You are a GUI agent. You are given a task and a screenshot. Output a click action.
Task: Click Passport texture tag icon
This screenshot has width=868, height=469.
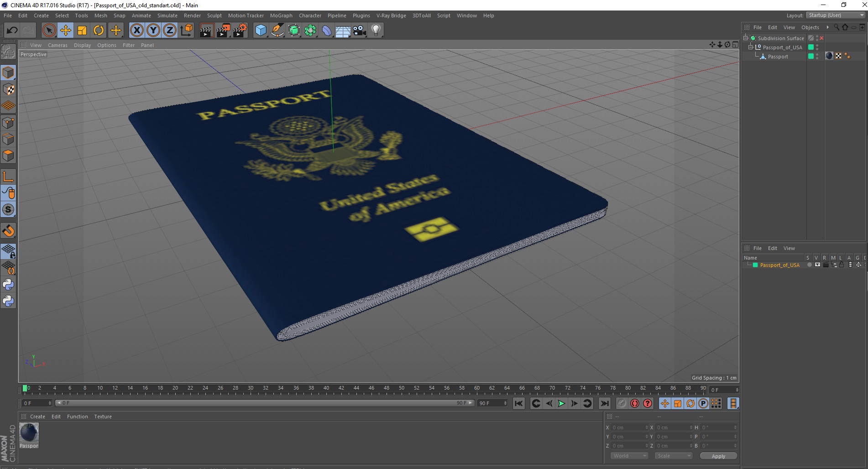829,56
